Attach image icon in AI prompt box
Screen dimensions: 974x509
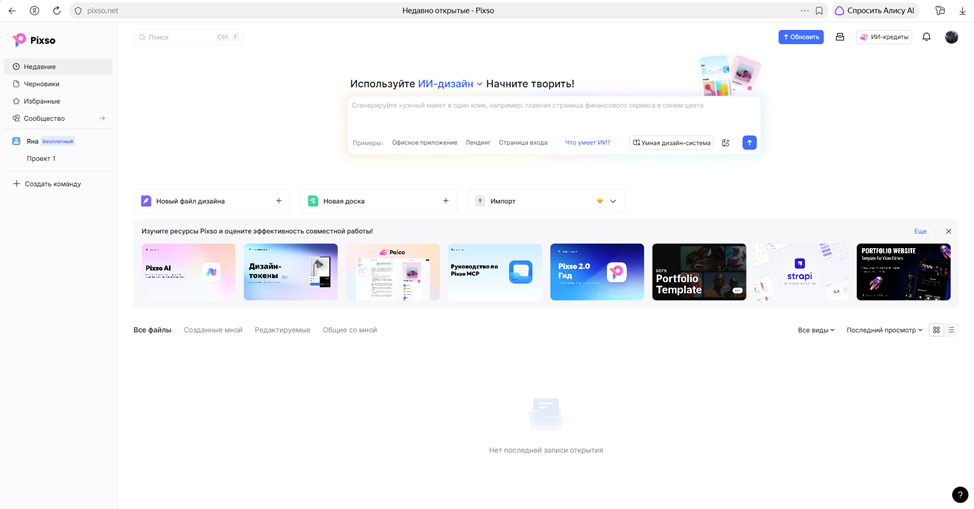(725, 142)
